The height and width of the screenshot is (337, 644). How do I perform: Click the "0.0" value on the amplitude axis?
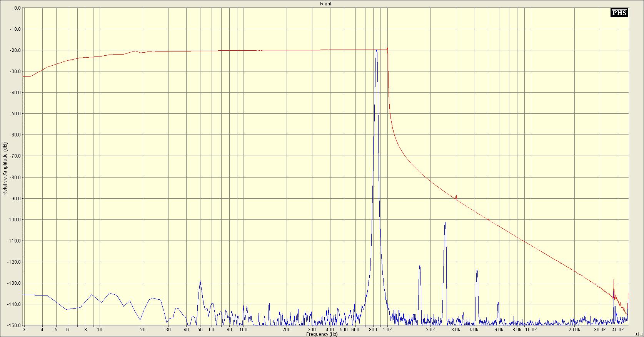click(x=18, y=8)
